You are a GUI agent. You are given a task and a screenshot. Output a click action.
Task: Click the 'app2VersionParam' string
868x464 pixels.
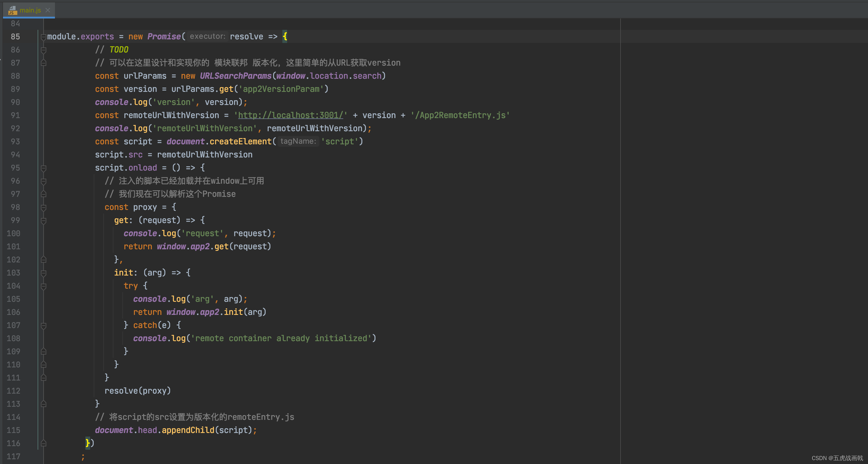(281, 89)
